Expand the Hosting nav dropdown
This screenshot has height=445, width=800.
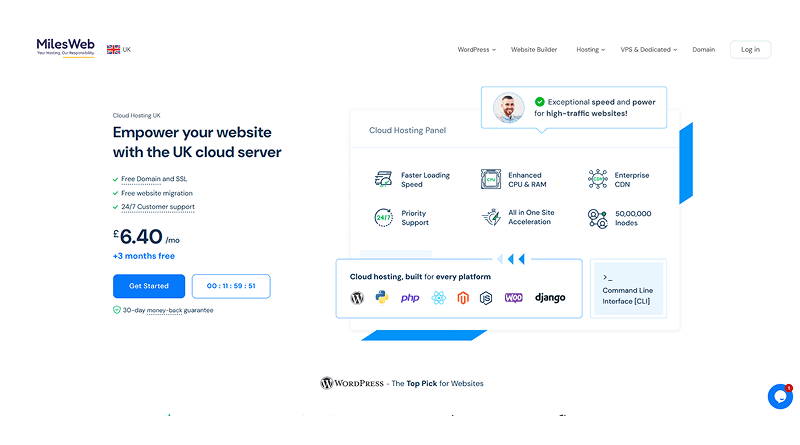click(590, 50)
